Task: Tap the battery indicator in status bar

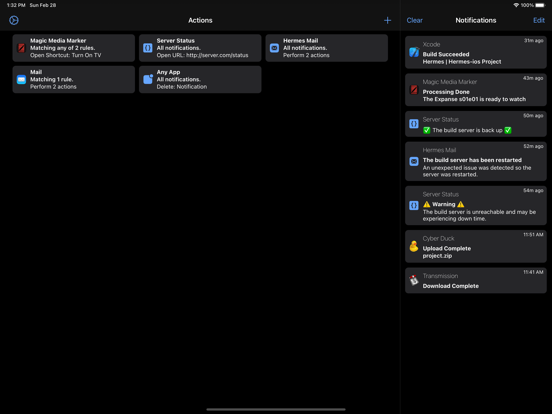Action: coord(540,5)
